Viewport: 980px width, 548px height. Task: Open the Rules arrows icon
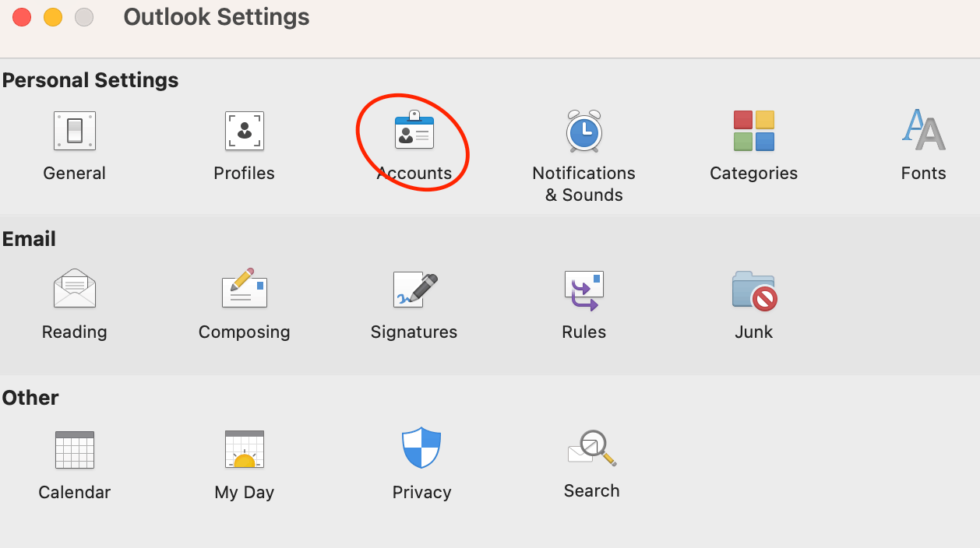pos(584,291)
